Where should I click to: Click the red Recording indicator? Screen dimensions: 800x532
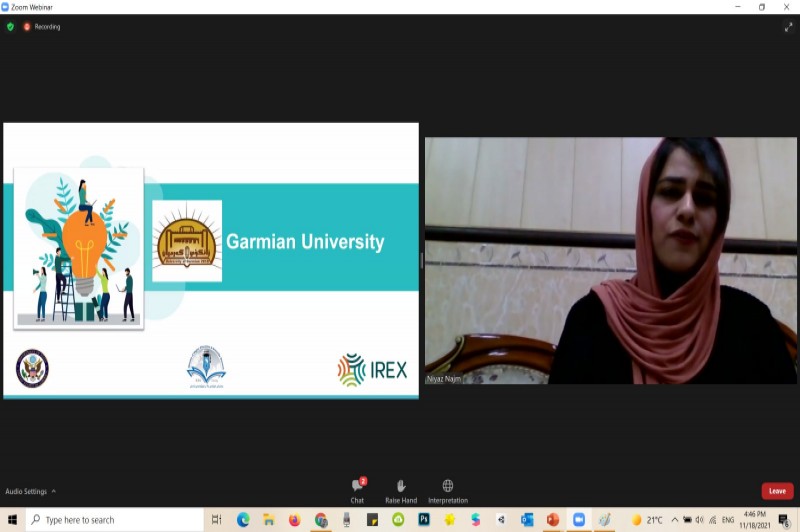click(28, 27)
